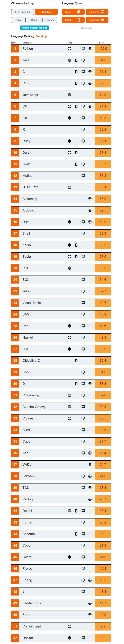Viewport: 124px width, 644px height.
Task: Choose the Custom ranking option
Action: click(x=50, y=20)
